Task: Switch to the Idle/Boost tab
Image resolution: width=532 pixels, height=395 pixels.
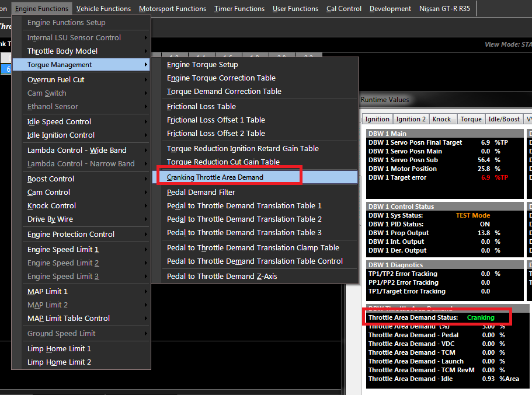Action: coord(503,119)
